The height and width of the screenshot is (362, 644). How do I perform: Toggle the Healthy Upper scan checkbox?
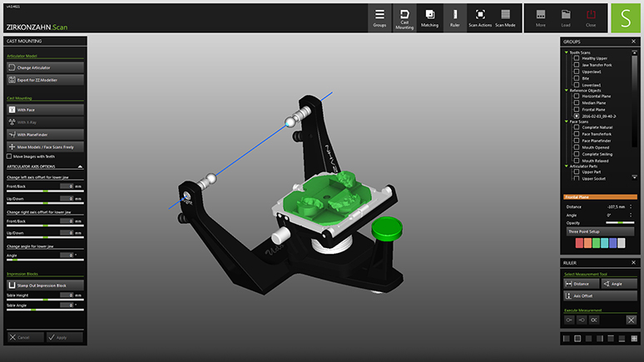[x=577, y=58]
